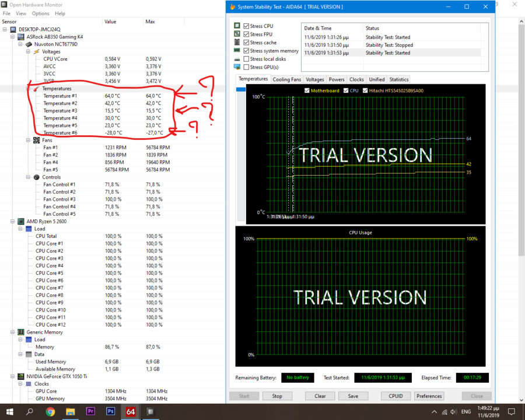Collapse the ASRock AB350 Gaming K4 node
The width and height of the screenshot is (525, 420).
coord(12,37)
